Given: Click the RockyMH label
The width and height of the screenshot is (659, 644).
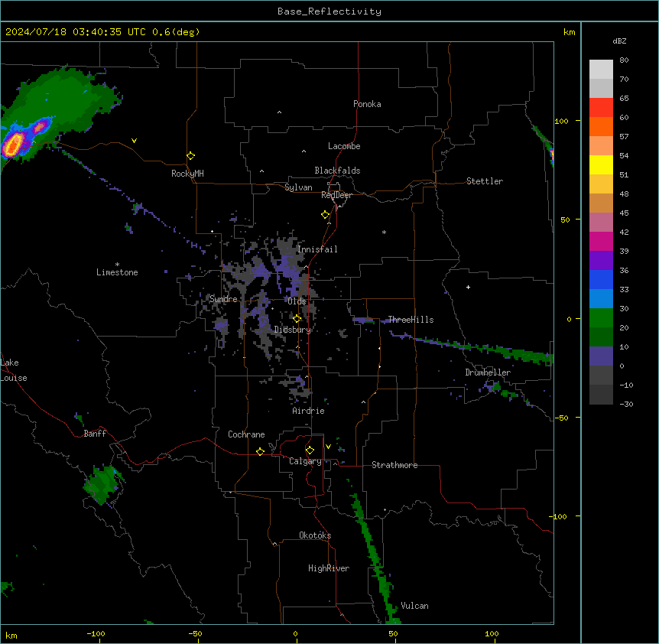Looking at the screenshot, I should coord(187,174).
